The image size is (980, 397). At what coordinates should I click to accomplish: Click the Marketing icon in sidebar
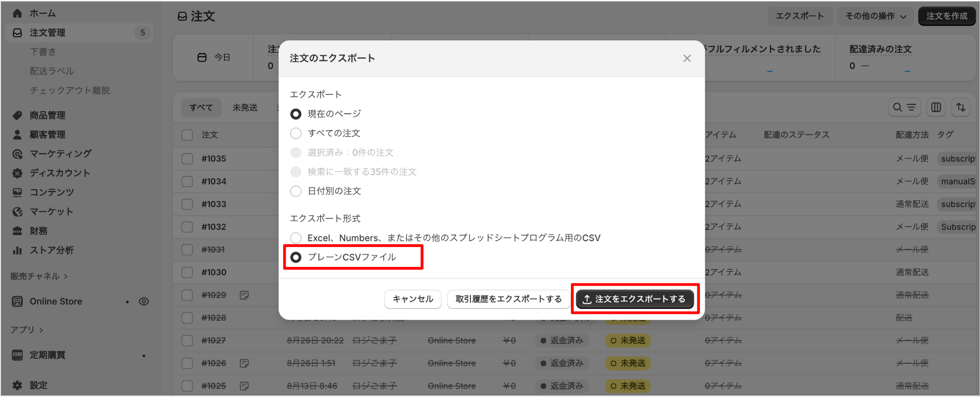tap(18, 154)
